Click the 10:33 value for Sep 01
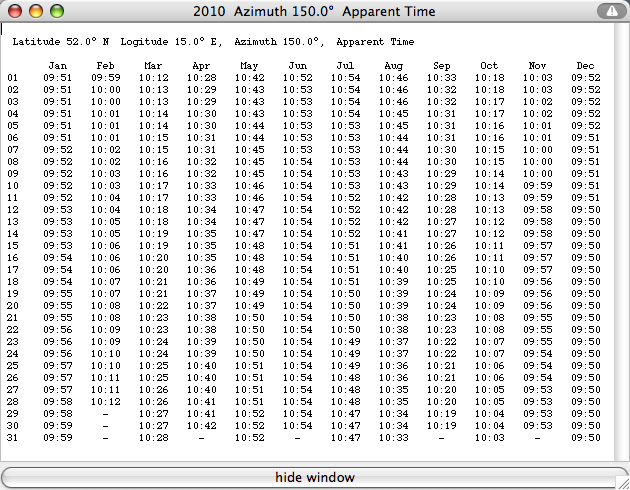The width and height of the screenshot is (630, 490). click(x=442, y=78)
